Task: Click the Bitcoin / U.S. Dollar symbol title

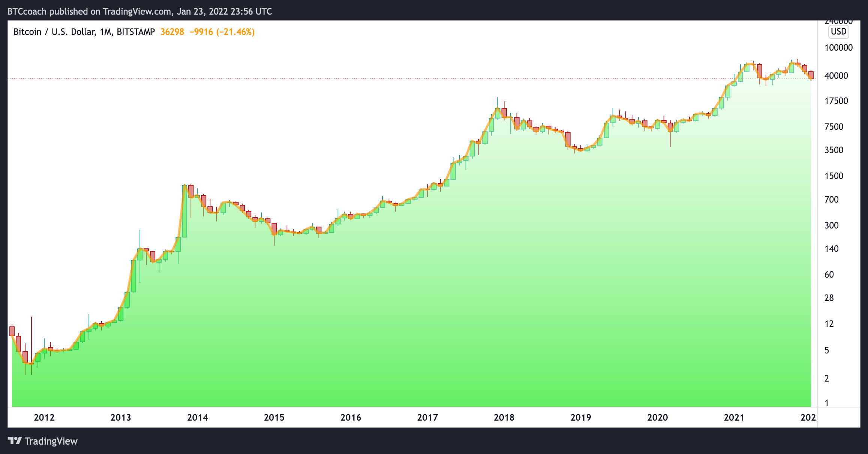Action: click(x=54, y=32)
